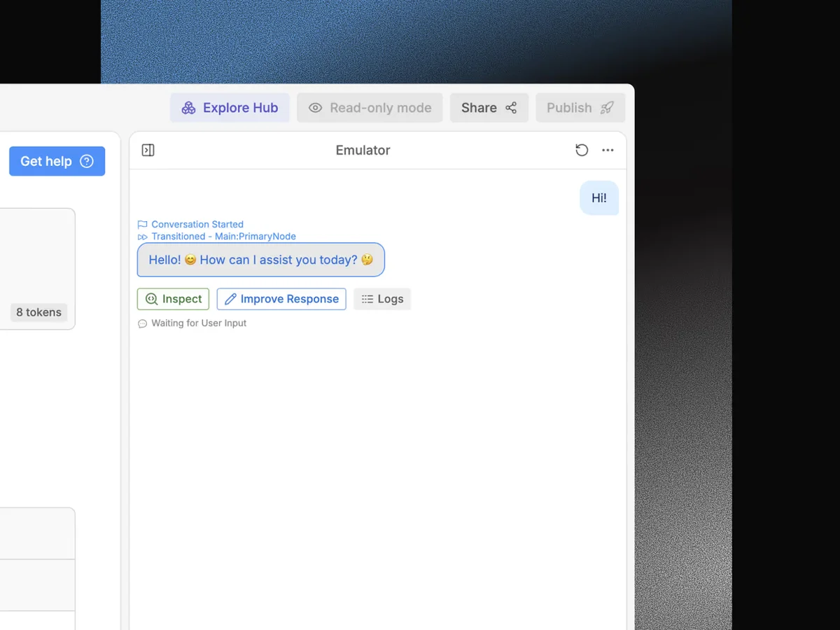Open Logs via the list icon

[x=366, y=299]
